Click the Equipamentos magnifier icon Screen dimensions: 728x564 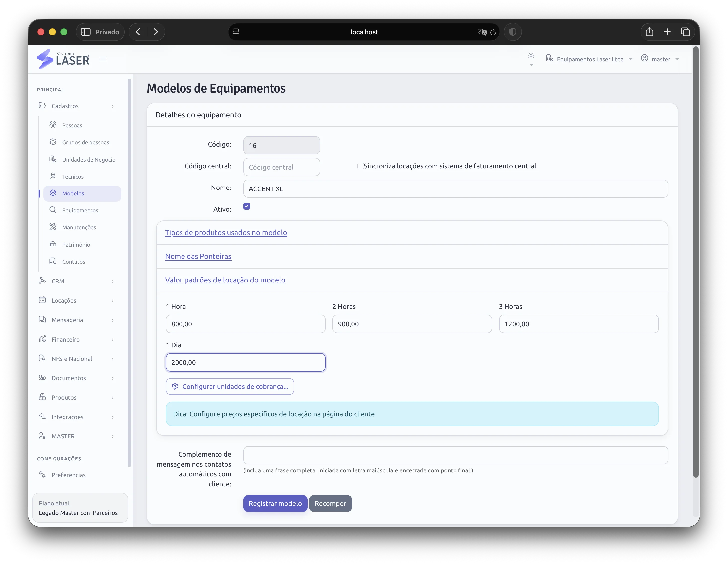[53, 210]
